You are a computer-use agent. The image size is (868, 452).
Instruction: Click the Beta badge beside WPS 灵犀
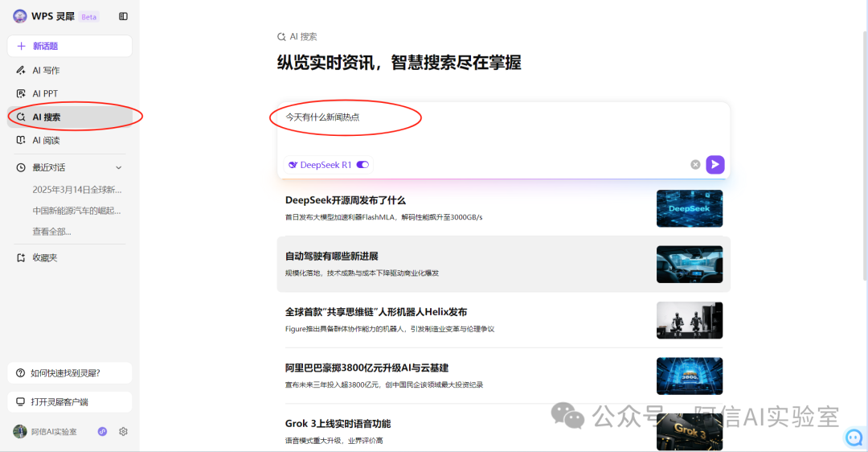[x=88, y=17]
